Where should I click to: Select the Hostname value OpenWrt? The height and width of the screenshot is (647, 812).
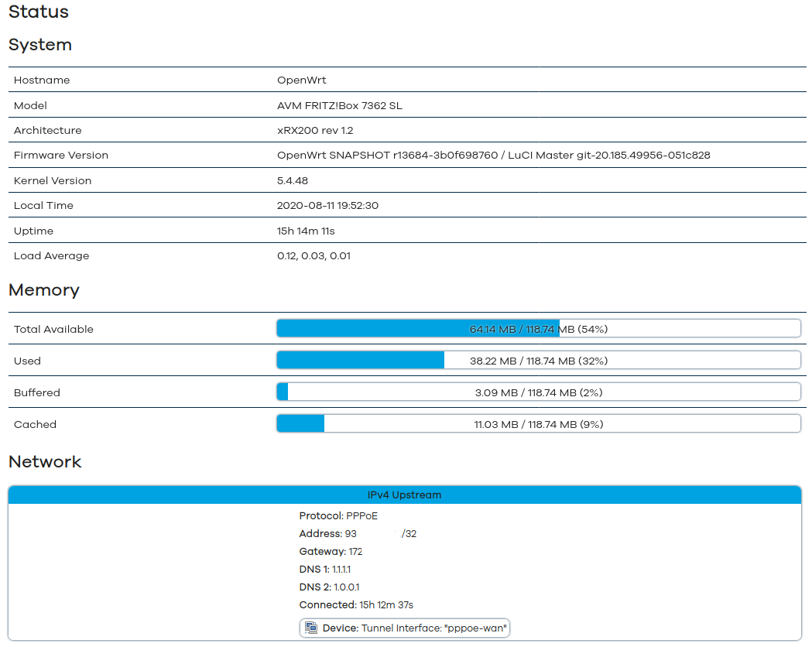pyautogui.click(x=302, y=80)
